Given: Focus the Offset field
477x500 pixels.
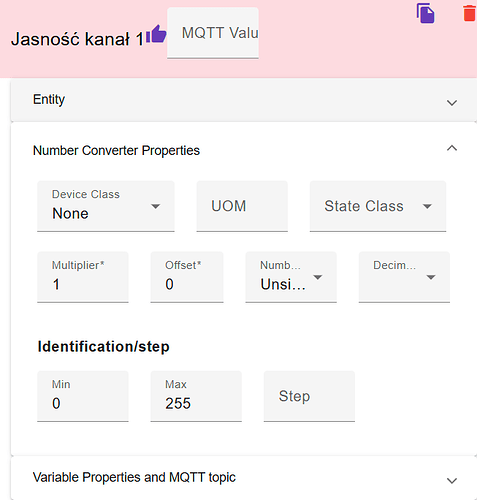Looking at the screenshot, I should [x=187, y=277].
